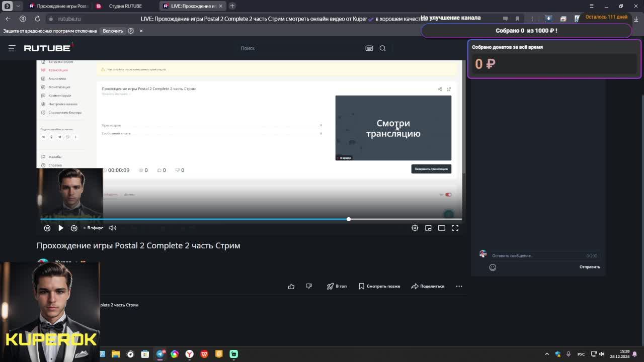Click the player progress bar handle
This screenshot has height=362, width=644.
349,219
